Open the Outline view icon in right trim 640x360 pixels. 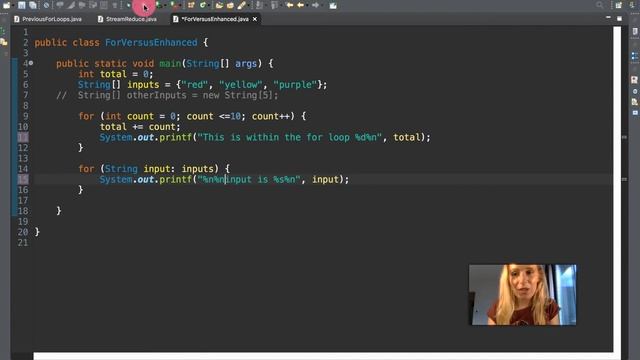point(635,56)
